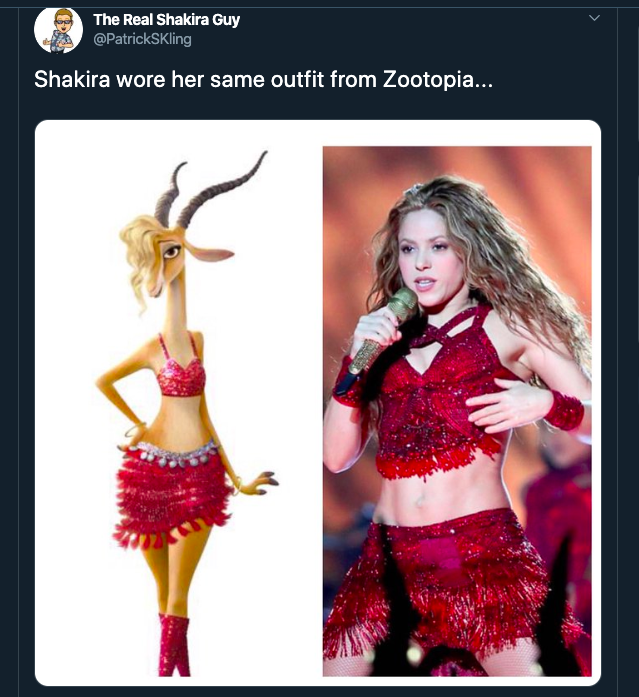The width and height of the screenshot is (639, 697).
Task: Click the gold microphone in the photo
Action: (x=384, y=331)
